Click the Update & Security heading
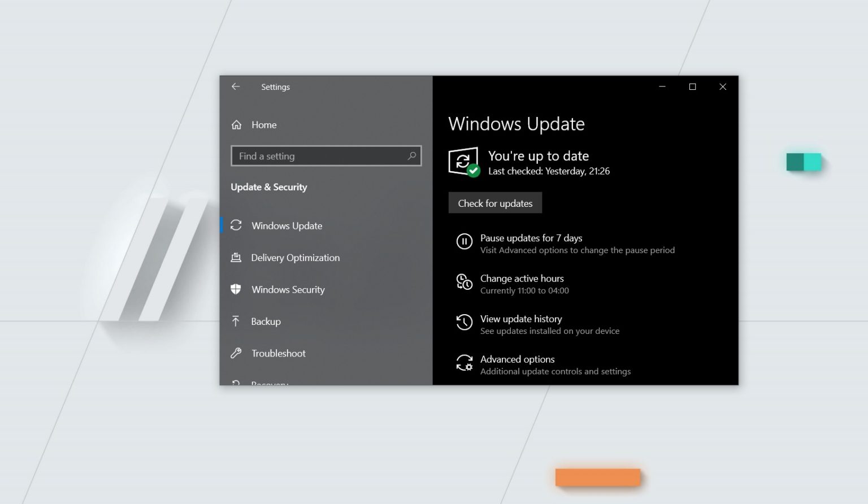The width and height of the screenshot is (868, 504). pos(269,187)
